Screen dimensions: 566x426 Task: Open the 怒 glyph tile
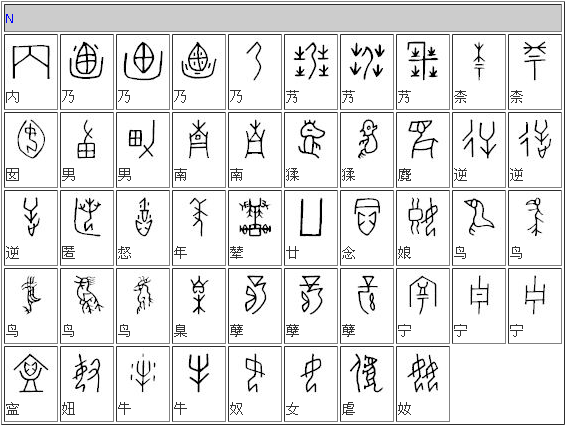click(143, 228)
